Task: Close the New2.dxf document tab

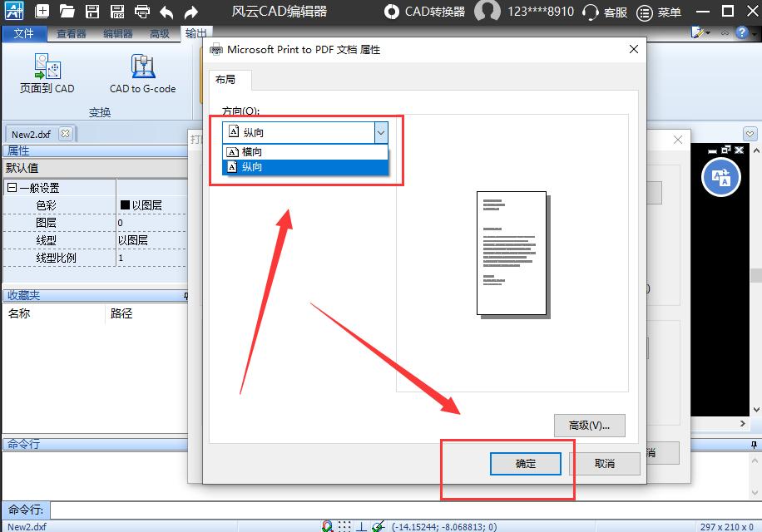Action: [65, 133]
